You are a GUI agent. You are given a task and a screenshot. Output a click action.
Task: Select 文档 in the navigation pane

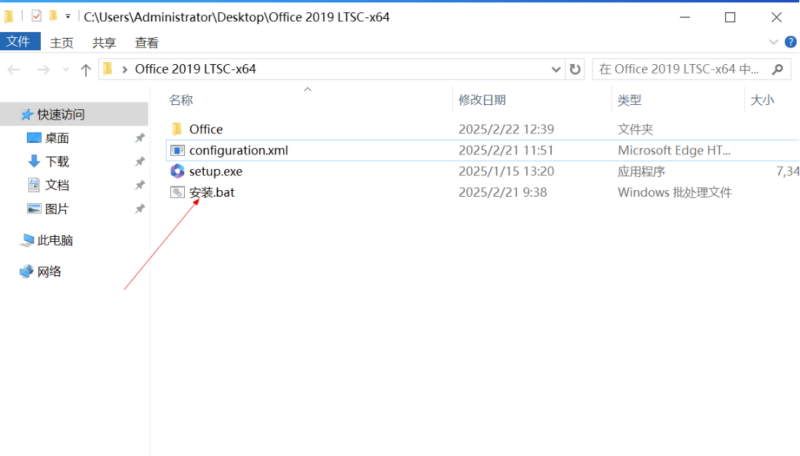click(57, 185)
